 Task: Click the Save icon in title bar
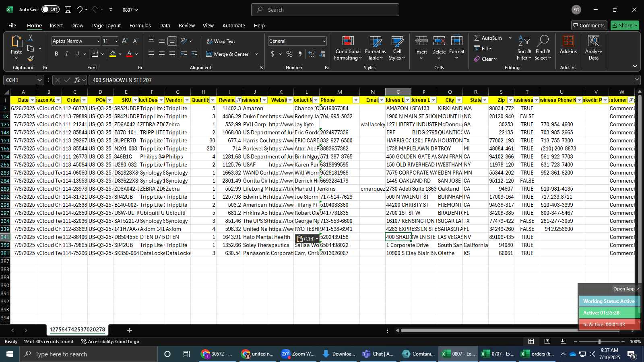68,10
